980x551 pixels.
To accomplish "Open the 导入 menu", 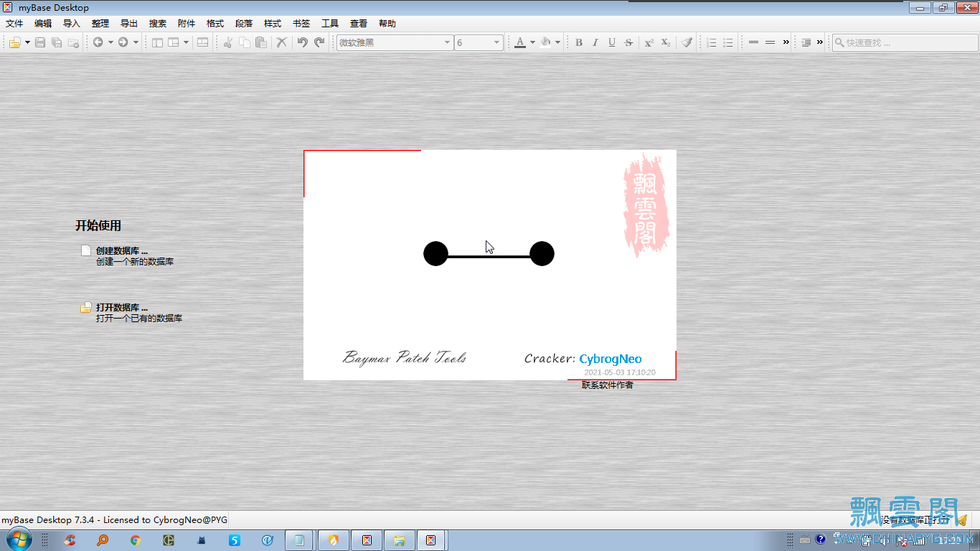I will coord(72,24).
